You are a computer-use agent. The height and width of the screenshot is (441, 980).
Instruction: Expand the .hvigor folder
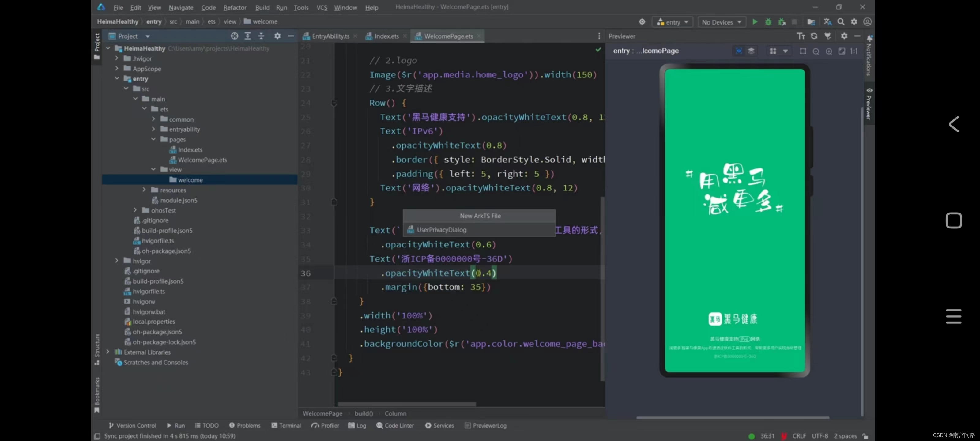point(117,58)
